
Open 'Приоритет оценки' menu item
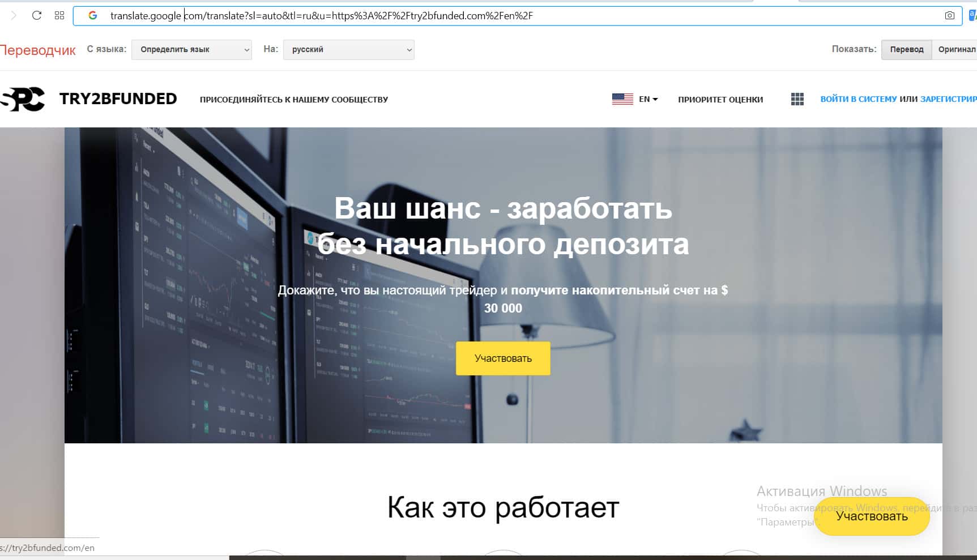pos(720,100)
